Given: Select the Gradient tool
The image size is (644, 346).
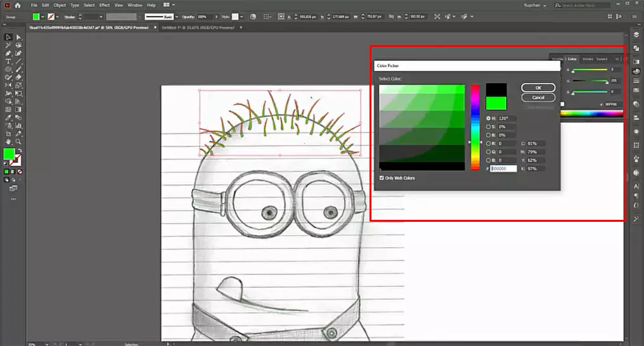Looking at the screenshot, I should [18, 110].
